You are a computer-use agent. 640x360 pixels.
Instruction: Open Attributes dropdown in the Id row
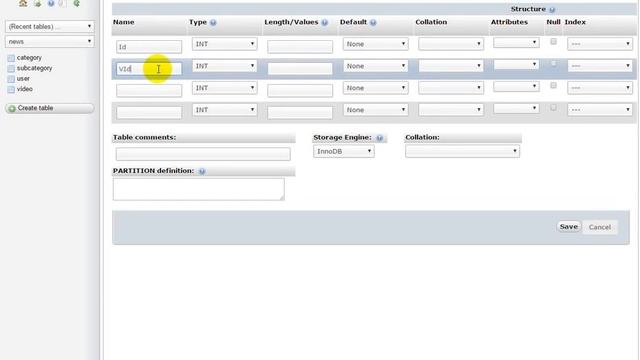coord(516,42)
